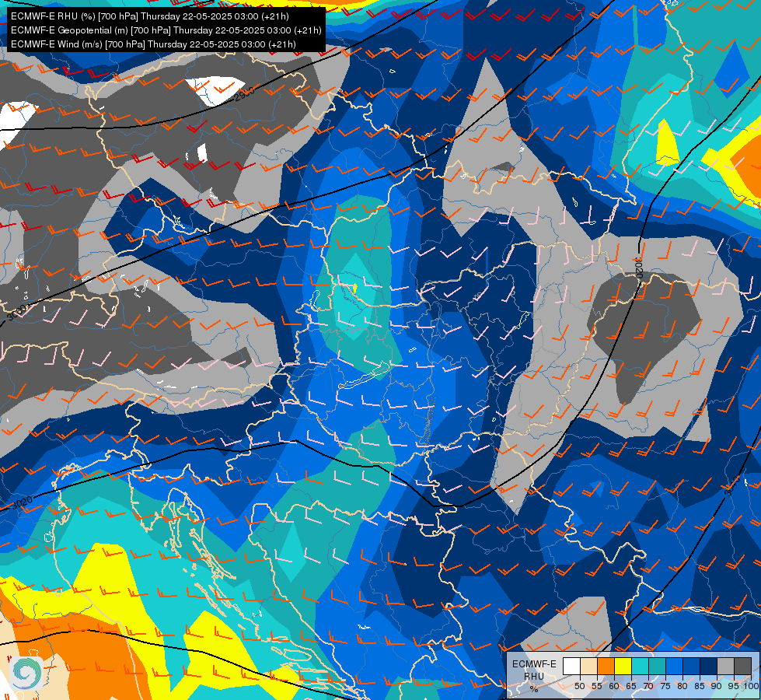Click the '55' legend tick label

(596, 686)
